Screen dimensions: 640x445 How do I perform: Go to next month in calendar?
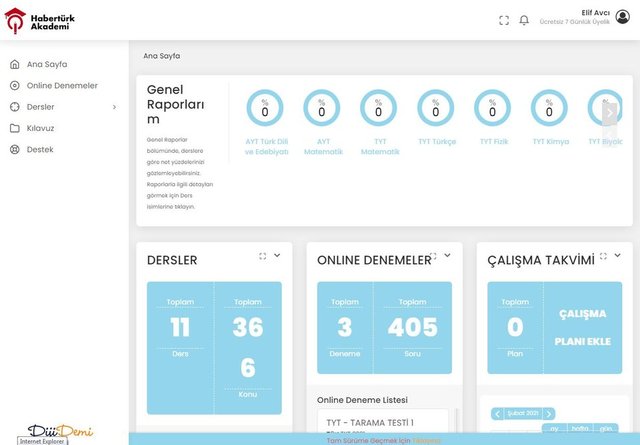point(549,414)
